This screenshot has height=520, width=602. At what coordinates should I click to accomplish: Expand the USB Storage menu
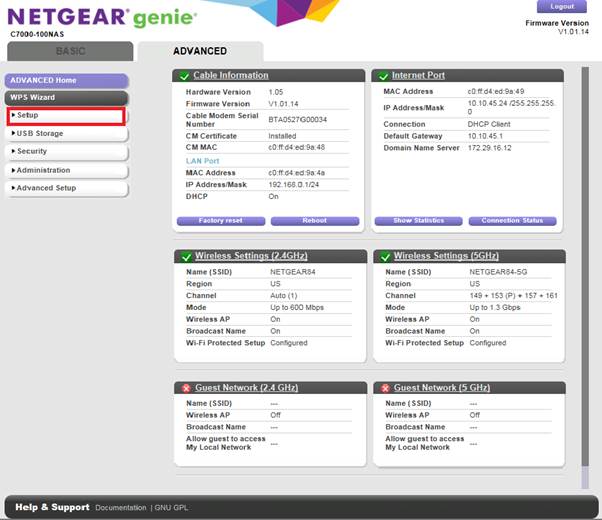click(x=67, y=134)
